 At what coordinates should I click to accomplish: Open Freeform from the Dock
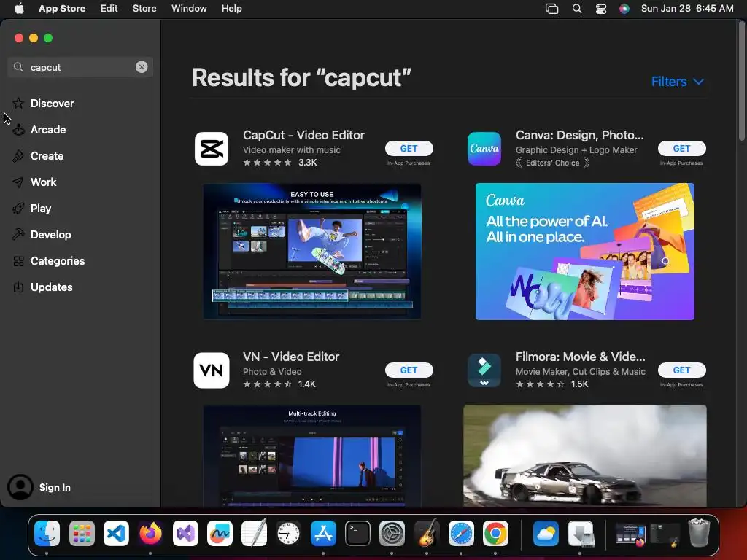(220, 533)
